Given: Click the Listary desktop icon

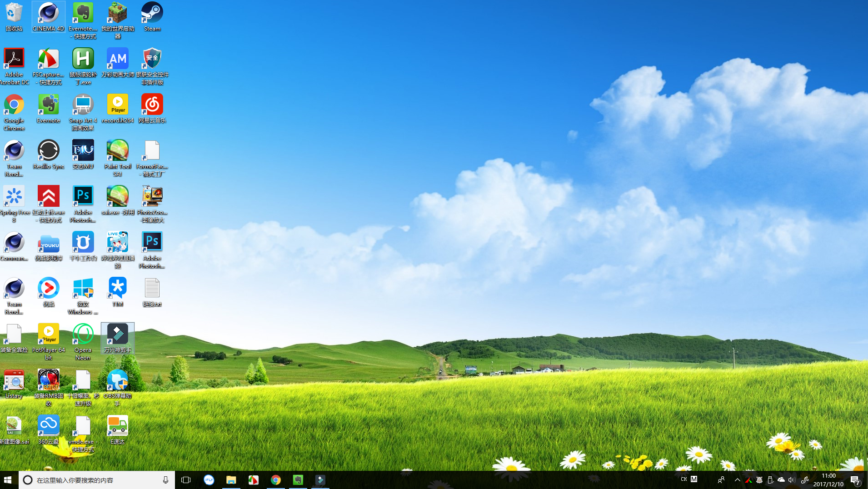Looking at the screenshot, I should pos(14,384).
